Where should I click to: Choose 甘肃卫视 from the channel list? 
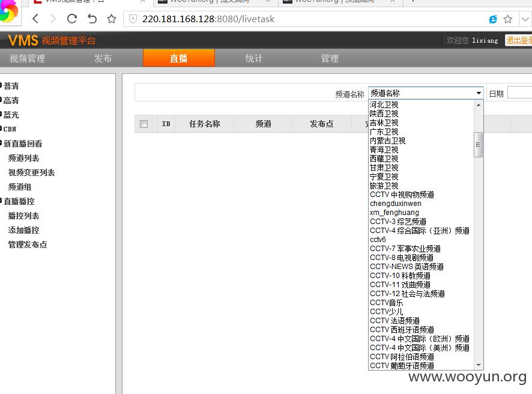pos(421,168)
